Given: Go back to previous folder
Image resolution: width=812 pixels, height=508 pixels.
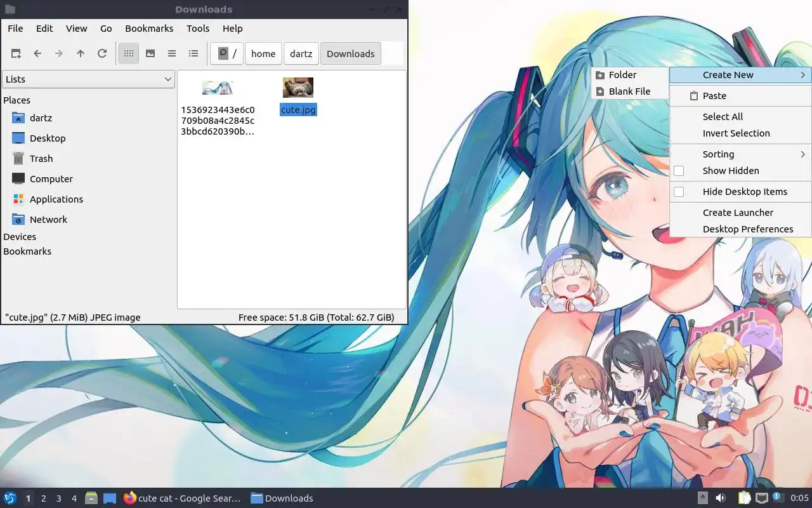Looking at the screenshot, I should pyautogui.click(x=37, y=54).
